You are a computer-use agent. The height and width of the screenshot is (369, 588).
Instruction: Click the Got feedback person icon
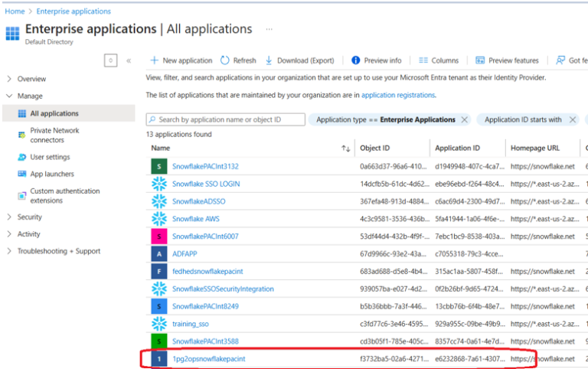[560, 60]
